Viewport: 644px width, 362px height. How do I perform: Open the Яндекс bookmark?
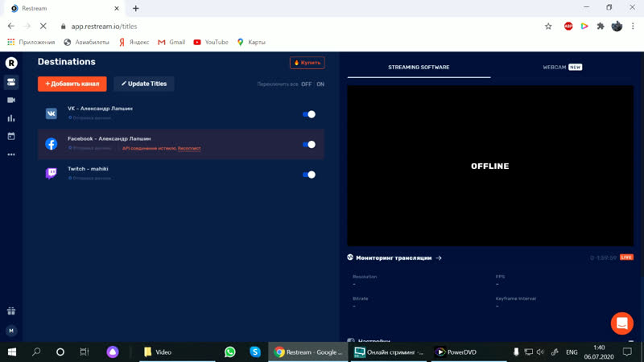tap(134, 42)
